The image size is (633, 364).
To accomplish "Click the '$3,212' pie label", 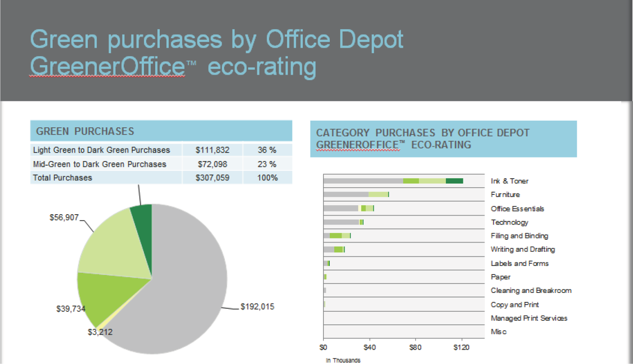I will click(x=100, y=333).
